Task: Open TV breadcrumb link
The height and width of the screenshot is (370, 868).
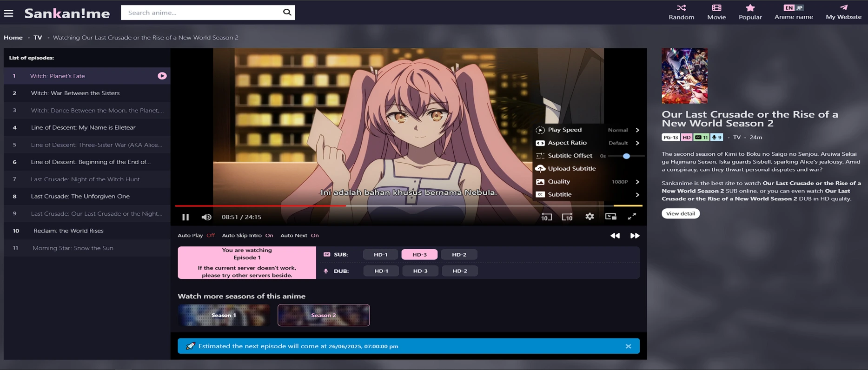Action: (38, 38)
